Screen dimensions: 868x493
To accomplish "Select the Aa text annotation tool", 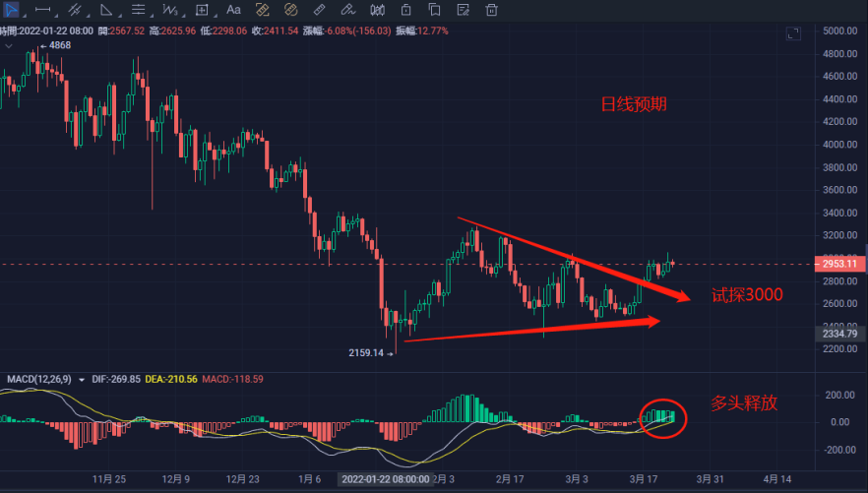I will (x=233, y=10).
